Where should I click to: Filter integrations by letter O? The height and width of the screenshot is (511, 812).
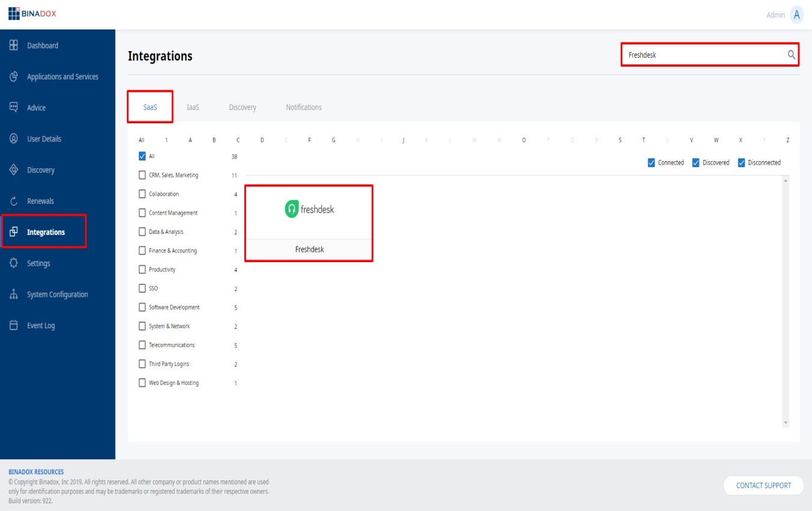524,140
